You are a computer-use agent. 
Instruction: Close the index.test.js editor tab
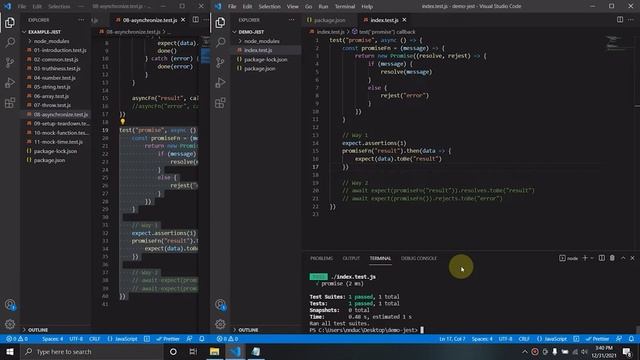click(404, 20)
